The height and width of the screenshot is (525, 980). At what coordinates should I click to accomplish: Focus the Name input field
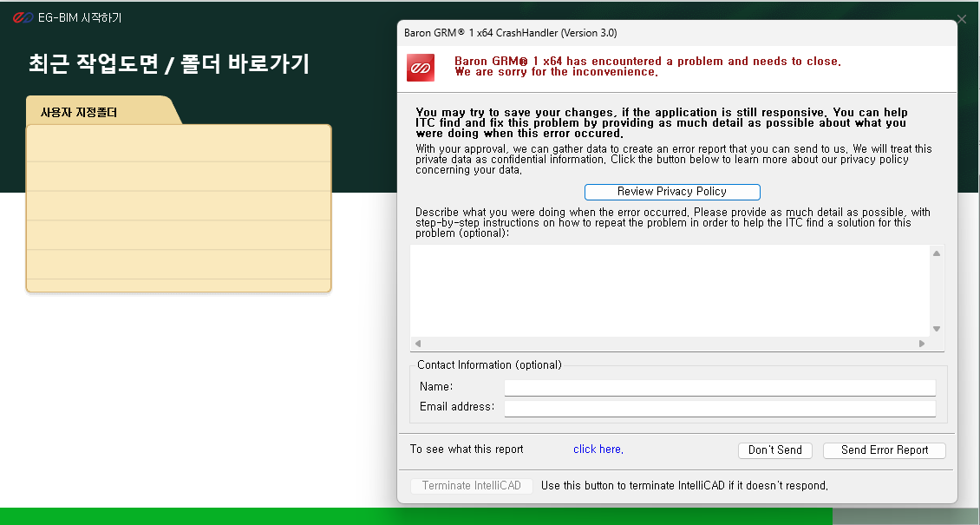pos(720,388)
